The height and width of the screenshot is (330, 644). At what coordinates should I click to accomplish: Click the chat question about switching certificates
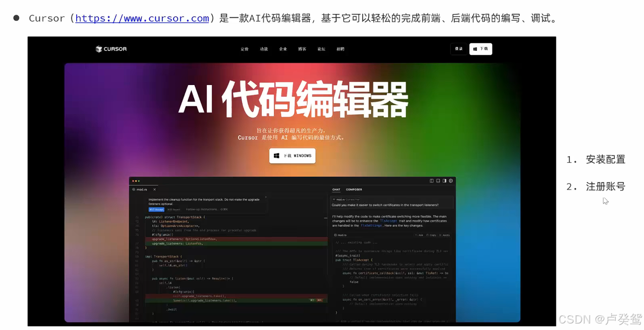tap(385, 205)
